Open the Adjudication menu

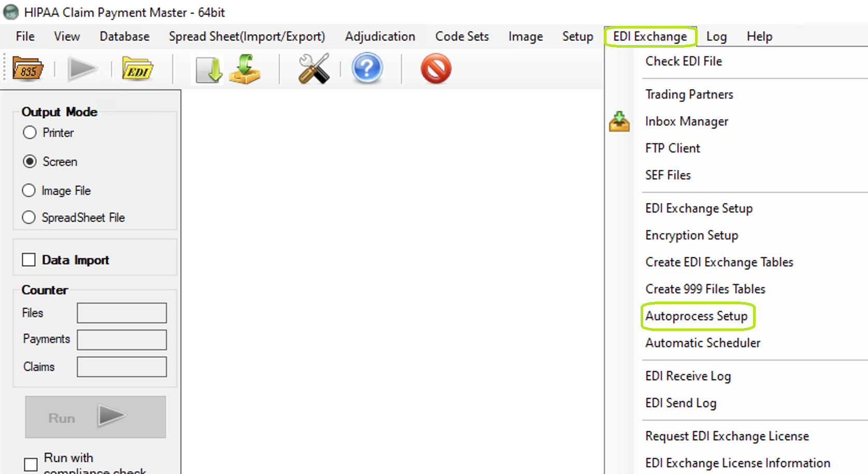(380, 36)
